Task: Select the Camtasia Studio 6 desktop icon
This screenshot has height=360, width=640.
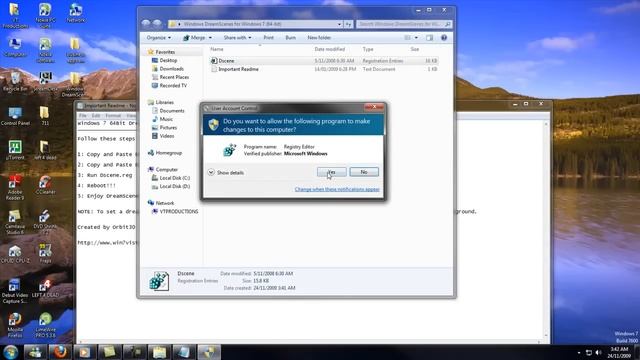Action: (15, 222)
